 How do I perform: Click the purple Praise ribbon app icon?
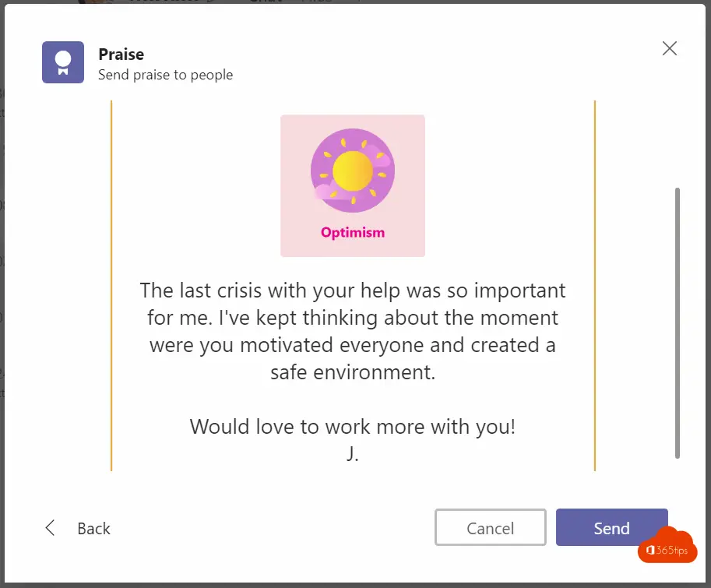63,62
